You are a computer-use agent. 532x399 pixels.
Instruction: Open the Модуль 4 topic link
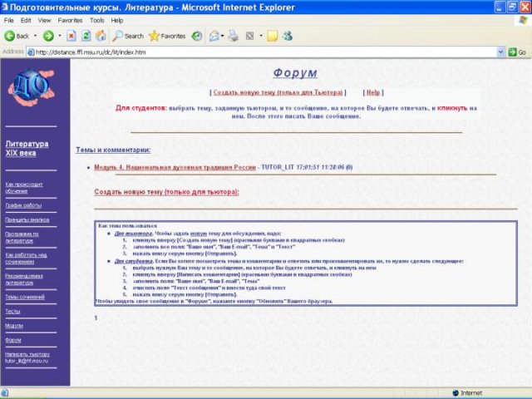pos(175,167)
